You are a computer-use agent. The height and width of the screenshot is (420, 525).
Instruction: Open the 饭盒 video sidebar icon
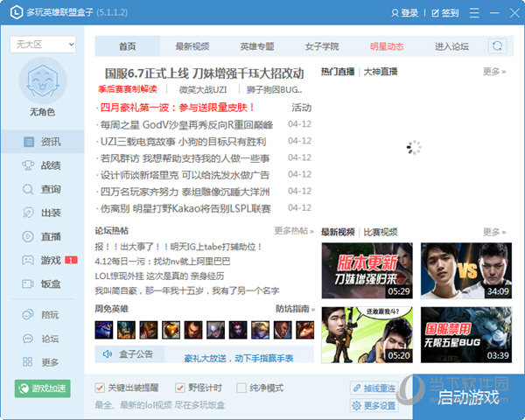pyautogui.click(x=28, y=284)
